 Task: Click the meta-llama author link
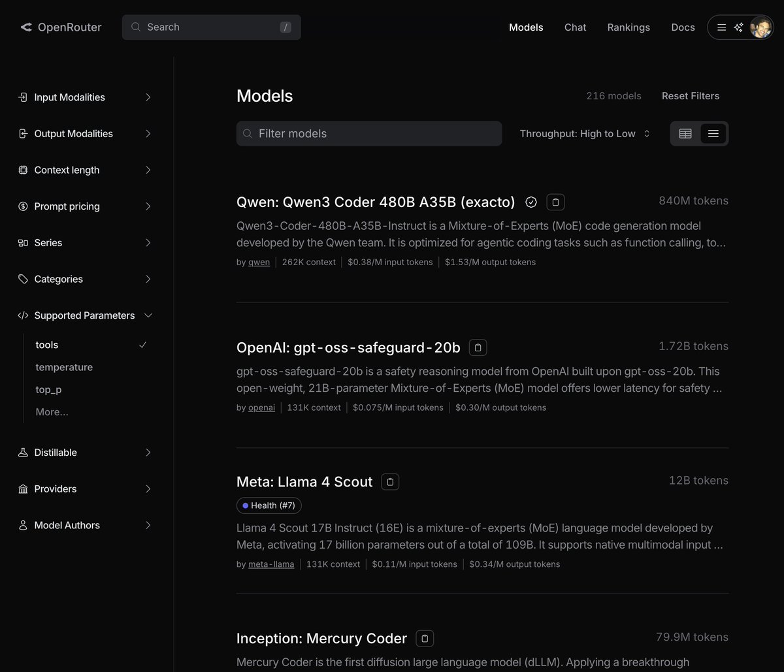point(271,564)
